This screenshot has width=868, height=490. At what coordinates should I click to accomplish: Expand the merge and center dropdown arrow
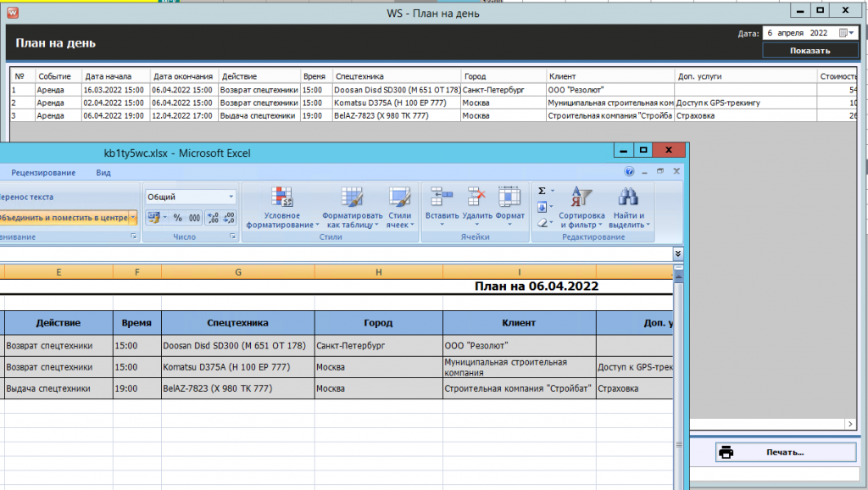(133, 218)
